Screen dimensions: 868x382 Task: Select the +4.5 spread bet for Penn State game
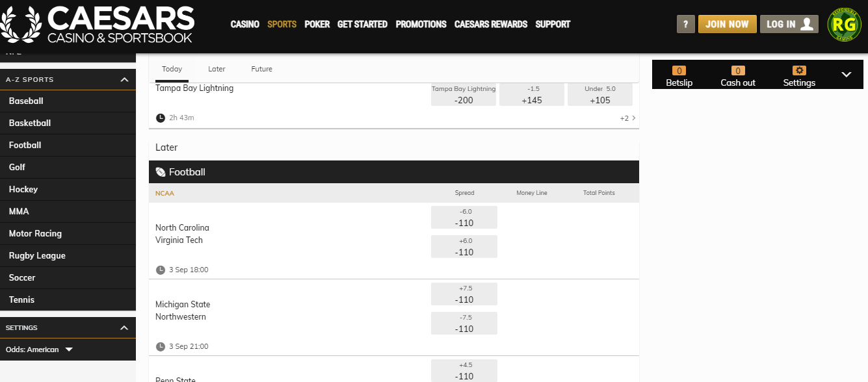[x=464, y=370]
